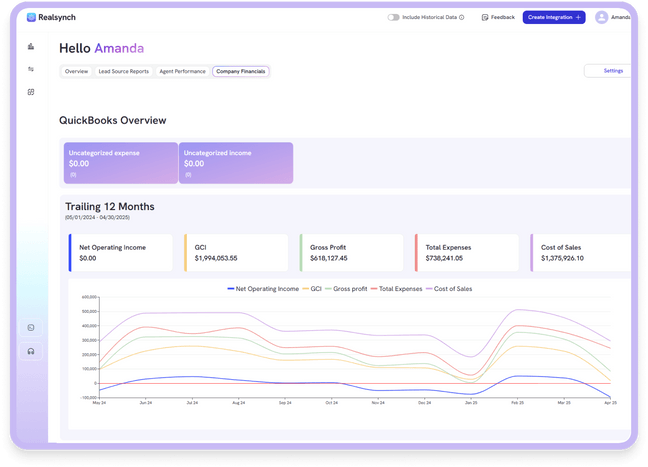Image resolution: width=648 pixels, height=467 pixels.
Task: Click the Historical Data info icon
Action: coord(462,17)
